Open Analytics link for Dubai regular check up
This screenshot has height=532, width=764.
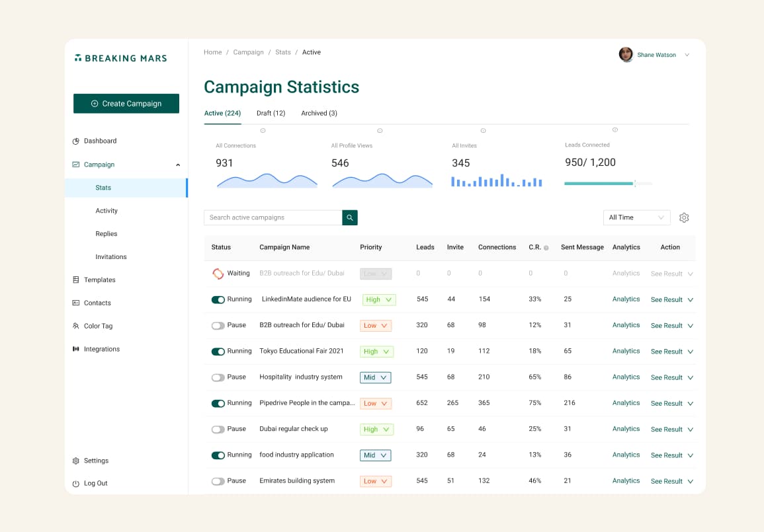click(x=626, y=429)
